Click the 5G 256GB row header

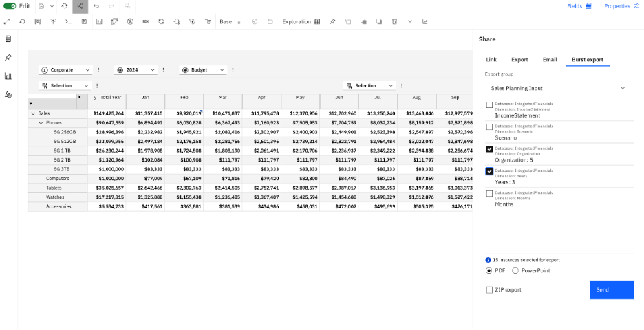pos(58,132)
